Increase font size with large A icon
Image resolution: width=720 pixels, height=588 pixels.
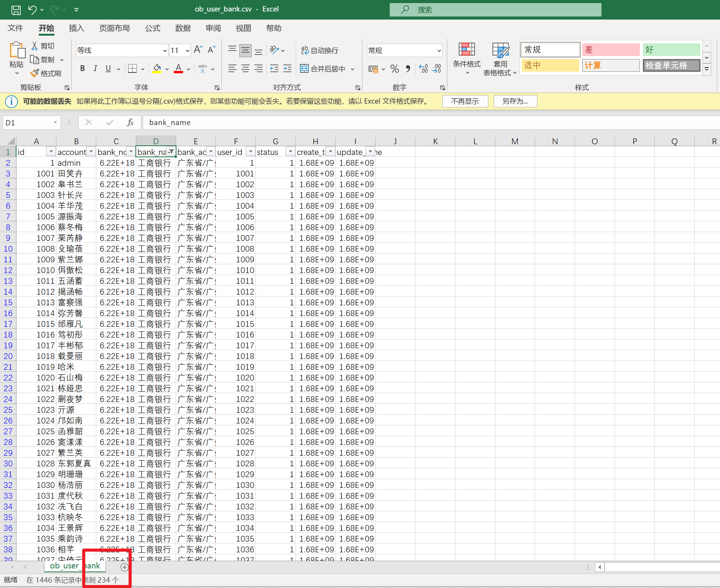[198, 50]
